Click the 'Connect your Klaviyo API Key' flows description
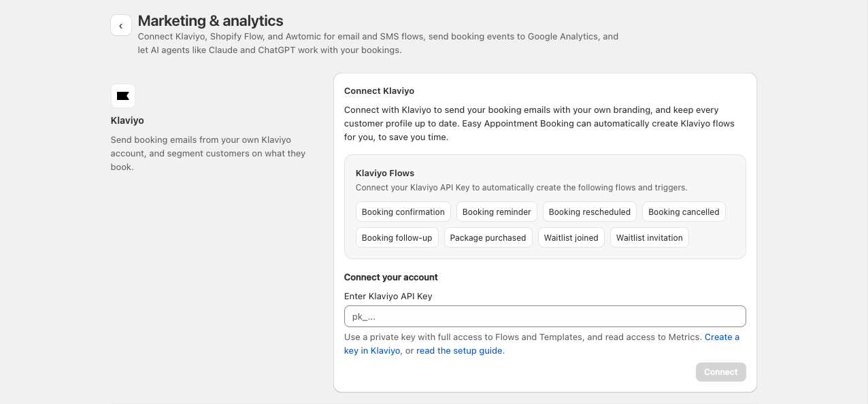The height and width of the screenshot is (404, 868). coord(522,187)
